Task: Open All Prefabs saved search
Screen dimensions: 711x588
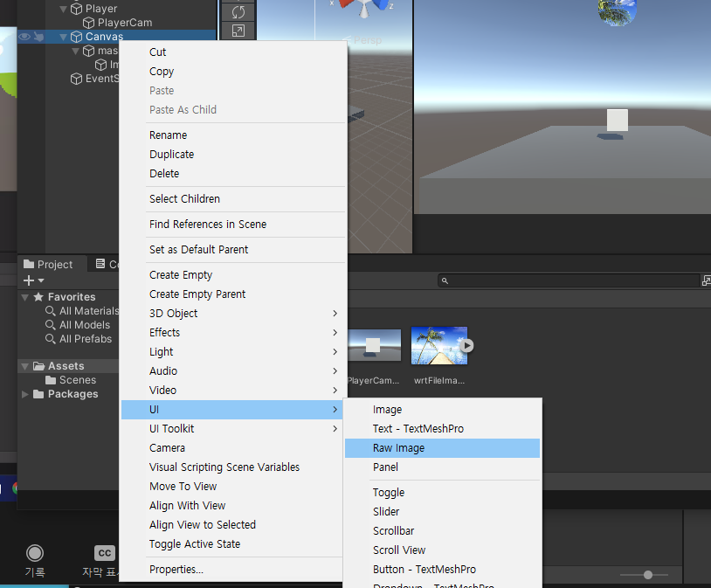Action: click(x=79, y=339)
